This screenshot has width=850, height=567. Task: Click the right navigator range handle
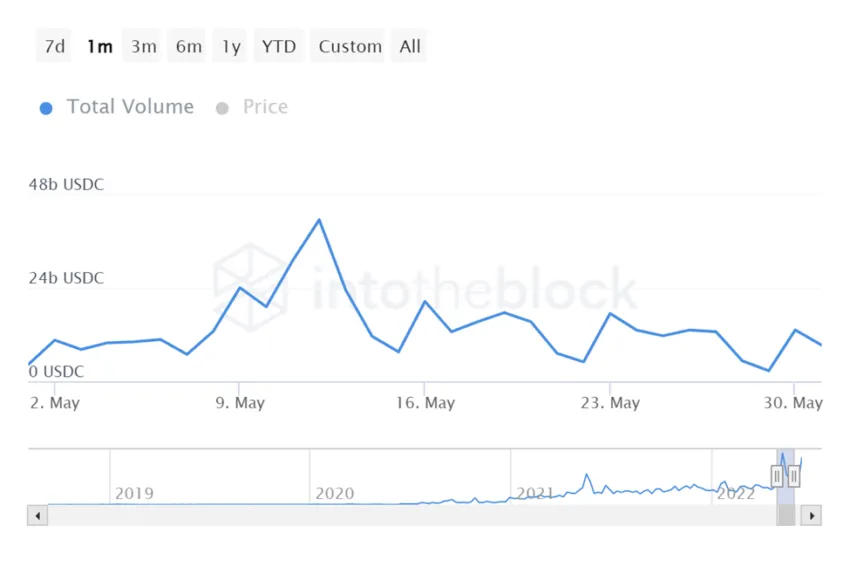coord(794,476)
